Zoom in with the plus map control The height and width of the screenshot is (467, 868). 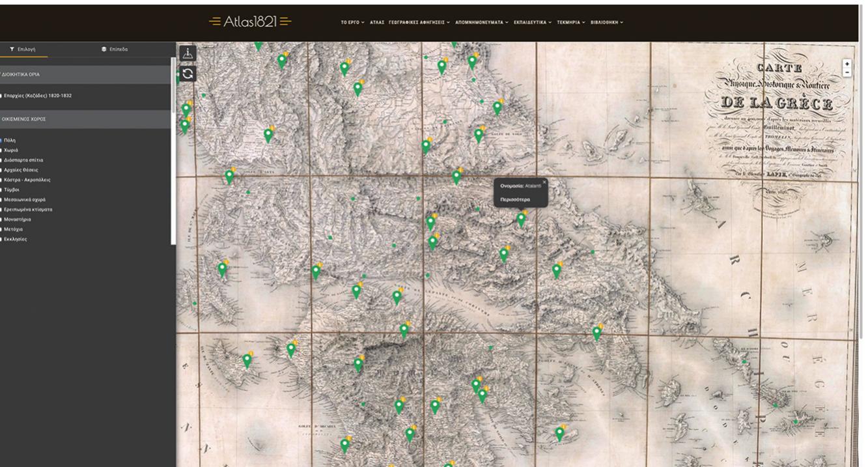tap(847, 64)
